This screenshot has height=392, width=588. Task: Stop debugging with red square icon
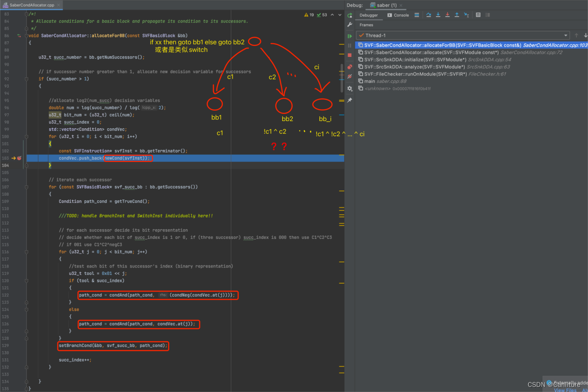pyautogui.click(x=350, y=56)
